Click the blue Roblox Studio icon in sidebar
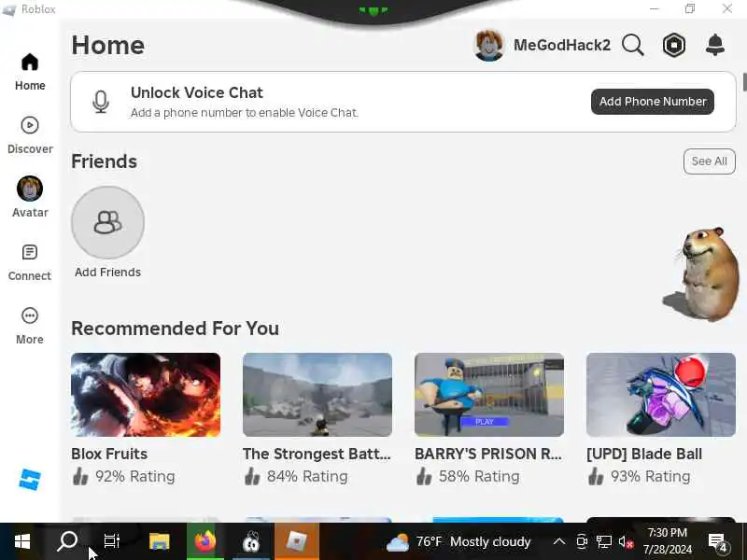This screenshot has width=747, height=560. click(x=30, y=480)
